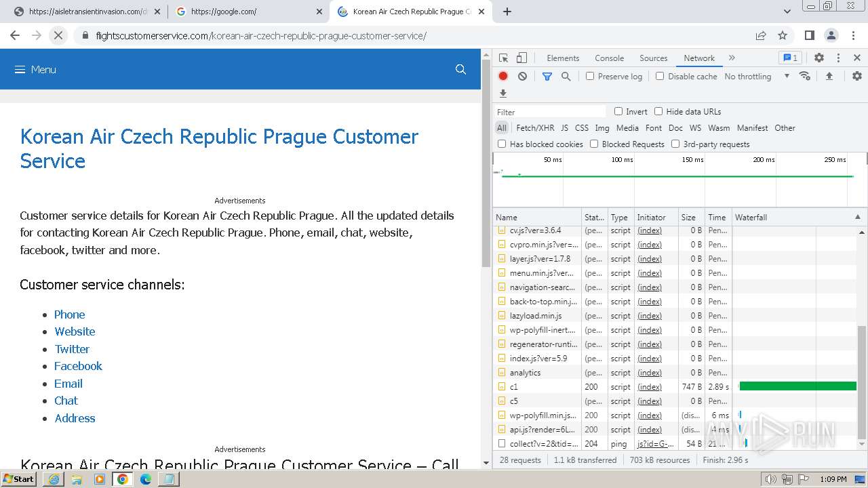
Task: Open the tab search dropdown arrow
Action: tap(787, 12)
